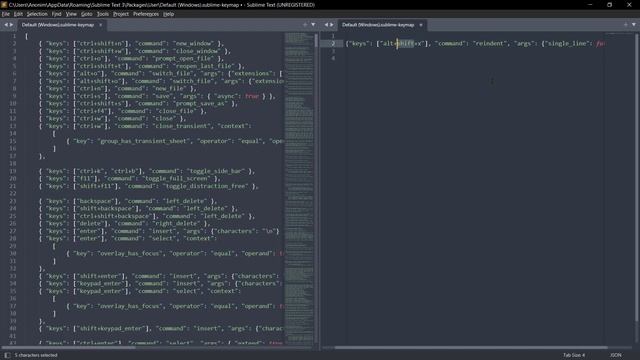This screenshot has width=640, height=360.
Task: Open the Find menu
Action: point(56,14)
